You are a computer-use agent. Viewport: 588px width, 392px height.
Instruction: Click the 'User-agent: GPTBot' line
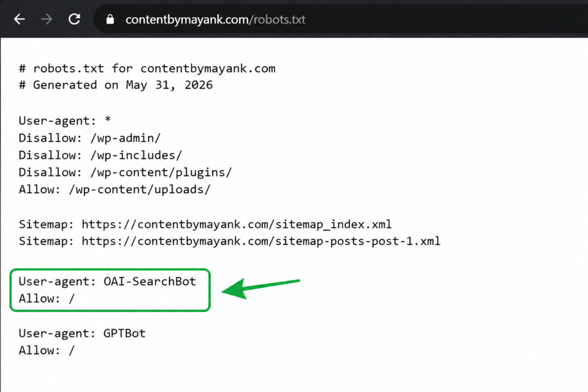click(82, 333)
